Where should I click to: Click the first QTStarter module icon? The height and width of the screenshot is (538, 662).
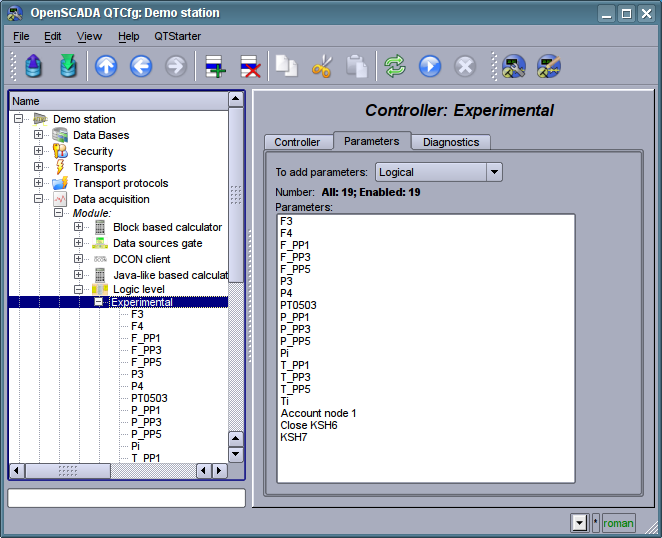[514, 66]
